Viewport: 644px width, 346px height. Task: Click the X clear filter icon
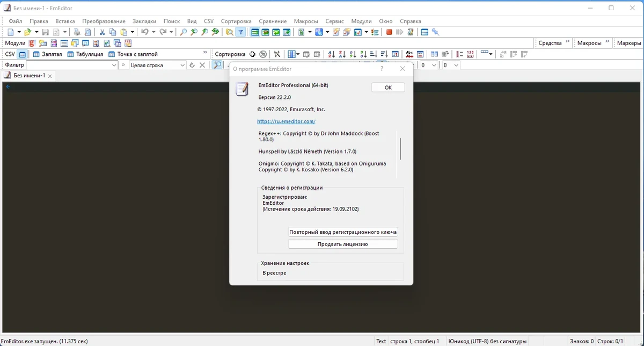point(202,65)
